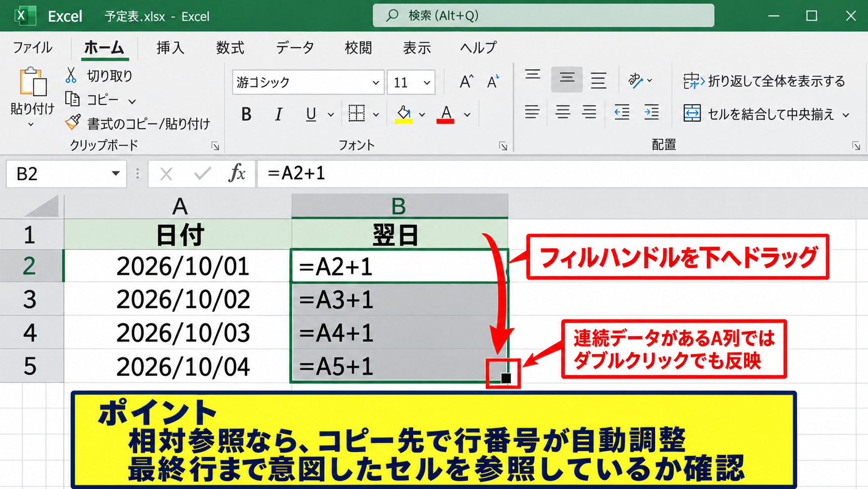Open the セルを結合して中央揃え dropdown arrow

(x=846, y=114)
